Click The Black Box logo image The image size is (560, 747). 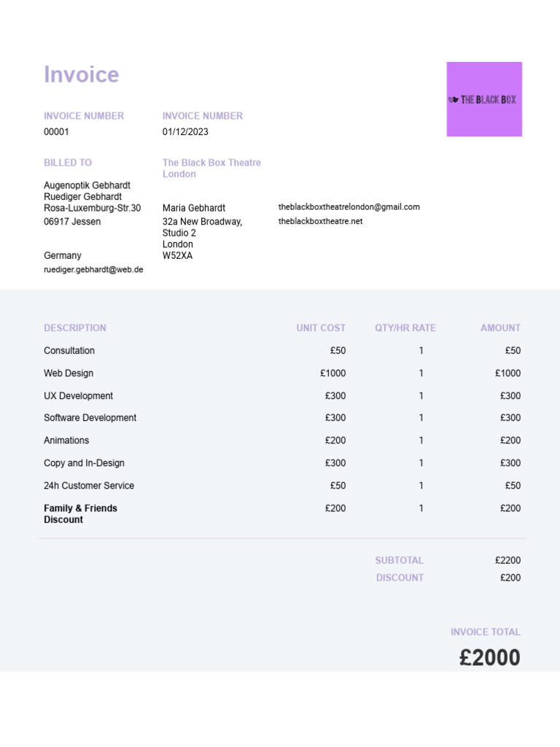484,99
